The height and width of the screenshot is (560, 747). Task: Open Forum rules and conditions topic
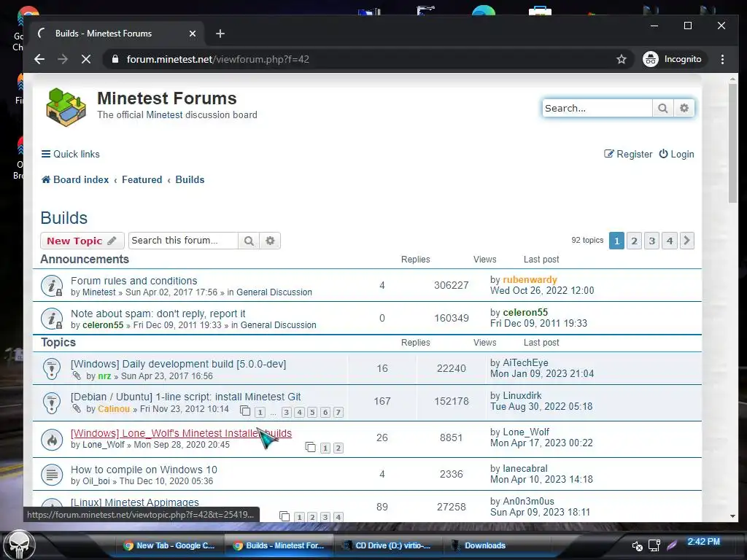[x=134, y=281]
